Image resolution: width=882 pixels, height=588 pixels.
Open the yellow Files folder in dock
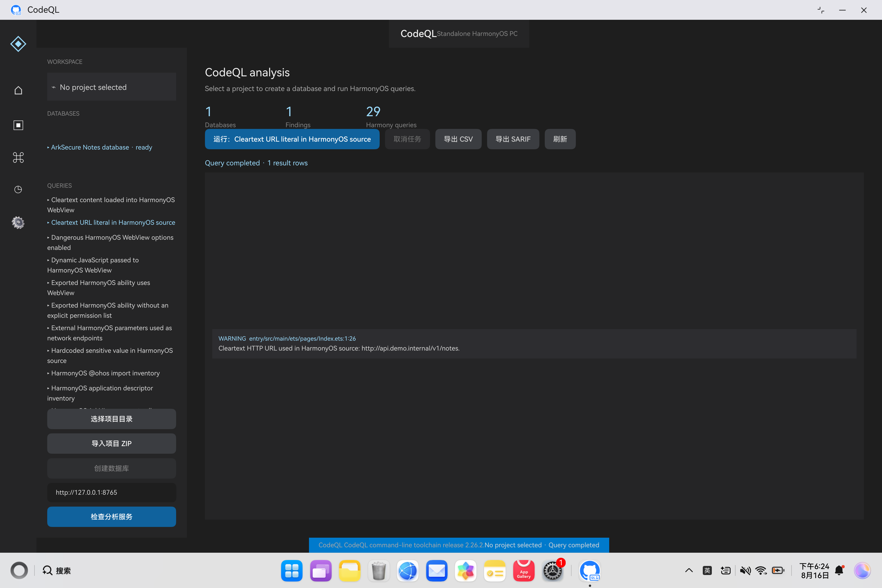click(349, 571)
